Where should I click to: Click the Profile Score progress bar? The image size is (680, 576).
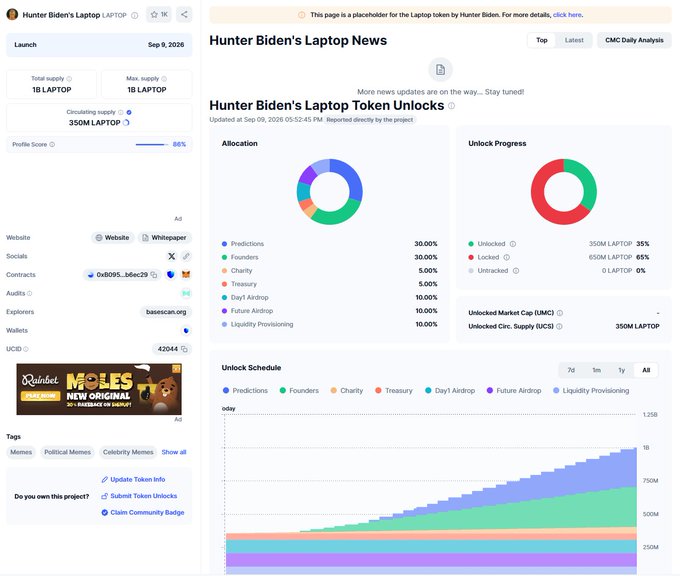coord(152,144)
